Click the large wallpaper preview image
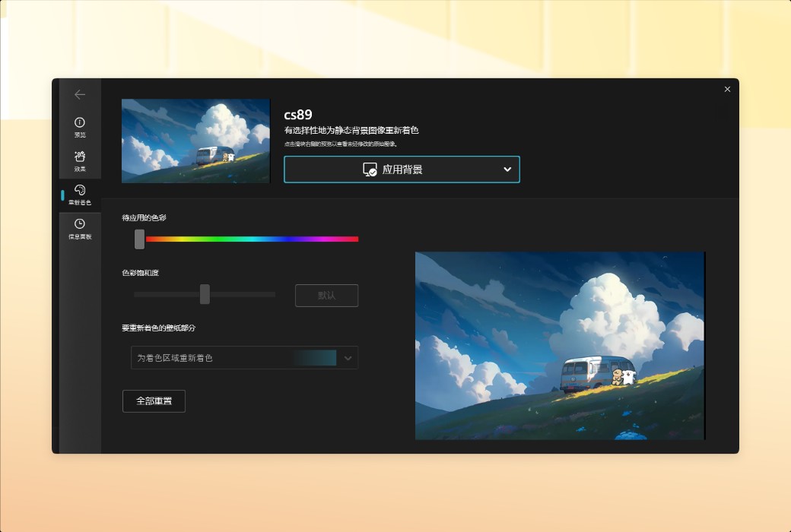The width and height of the screenshot is (791, 532). point(560,344)
